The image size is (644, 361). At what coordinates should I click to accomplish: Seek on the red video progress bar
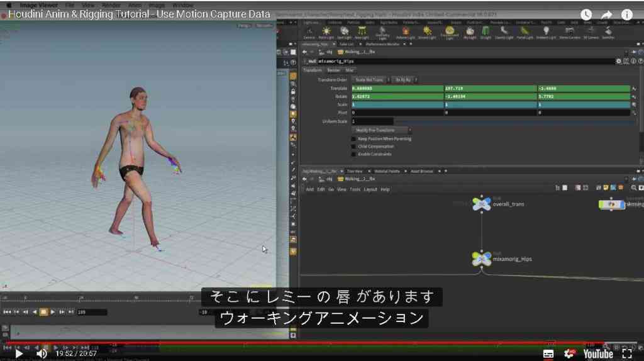[x=304, y=343]
